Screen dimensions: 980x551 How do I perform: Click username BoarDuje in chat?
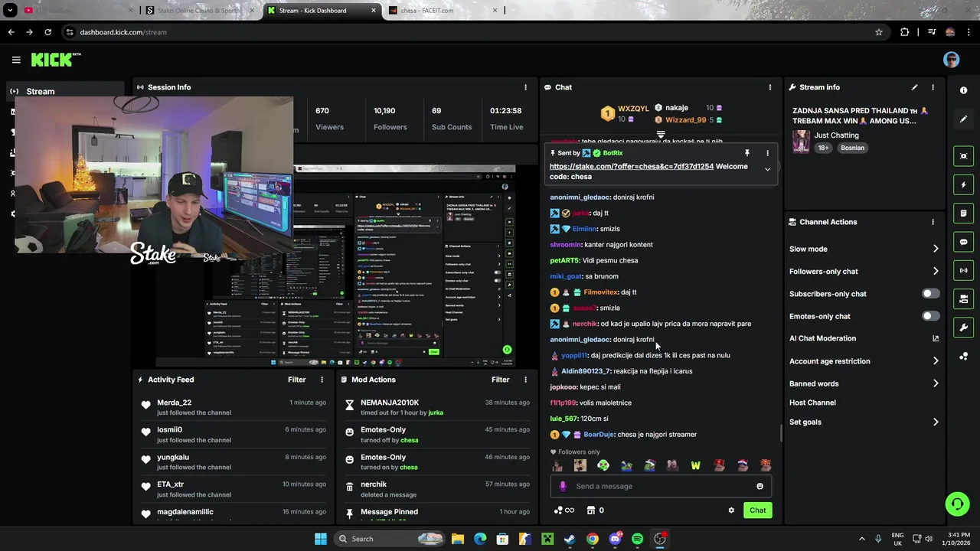(x=599, y=435)
